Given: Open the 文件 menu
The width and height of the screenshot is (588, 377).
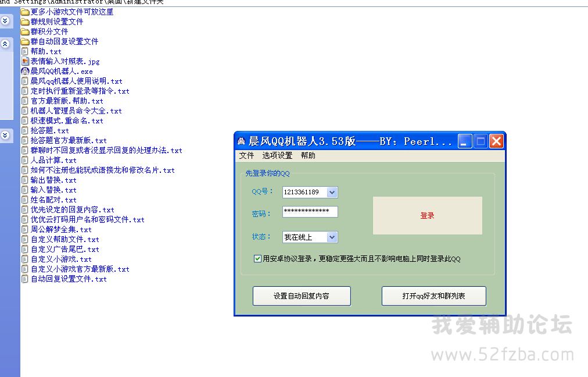Looking at the screenshot, I should point(246,155).
